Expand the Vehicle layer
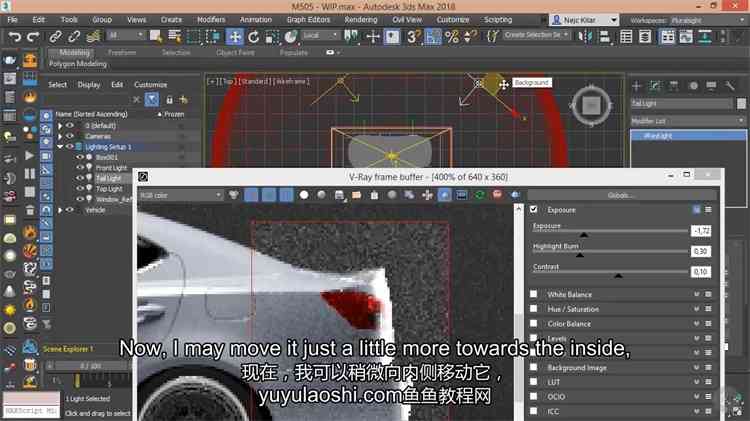Screen dimensions: 750x421 click(60, 210)
